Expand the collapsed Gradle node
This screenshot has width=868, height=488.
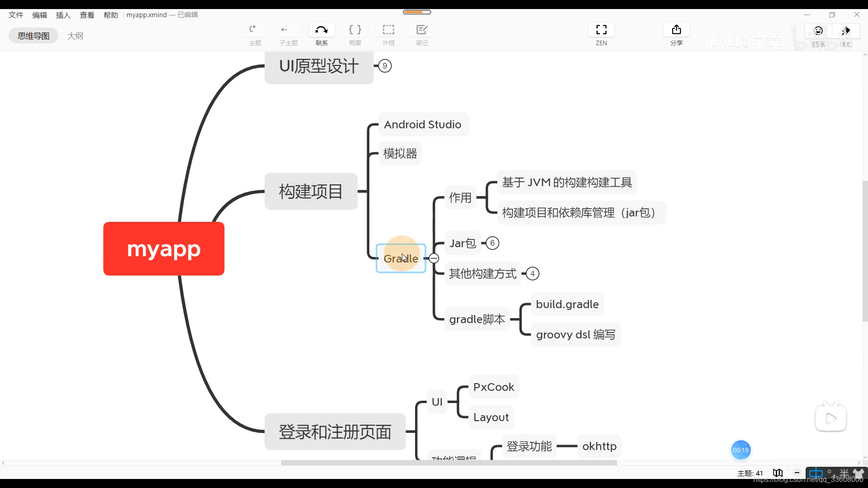(434, 258)
